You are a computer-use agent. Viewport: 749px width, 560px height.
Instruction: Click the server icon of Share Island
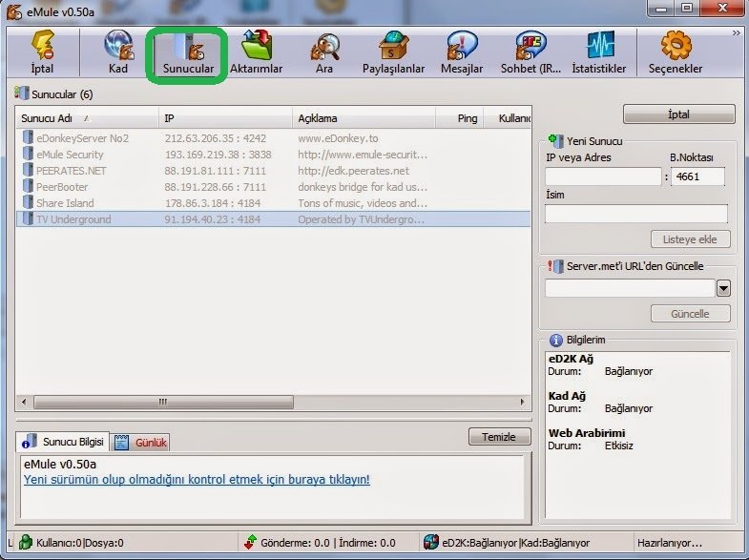pyautogui.click(x=28, y=203)
